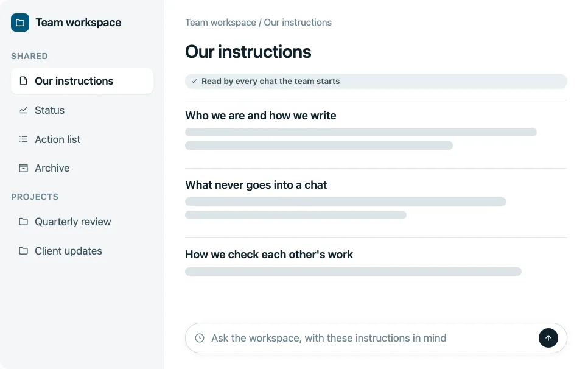The image size is (588, 369).
Task: Click the list icon beside Action list
Action: coord(23,139)
